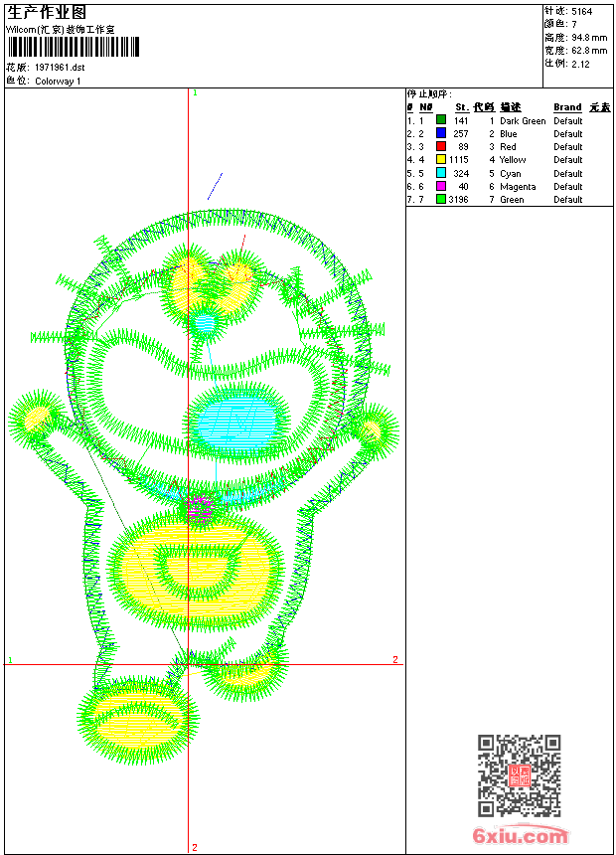The height and width of the screenshot is (855, 616).
Task: Click stitch count 141 in Dark Green row
Action: 461,121
